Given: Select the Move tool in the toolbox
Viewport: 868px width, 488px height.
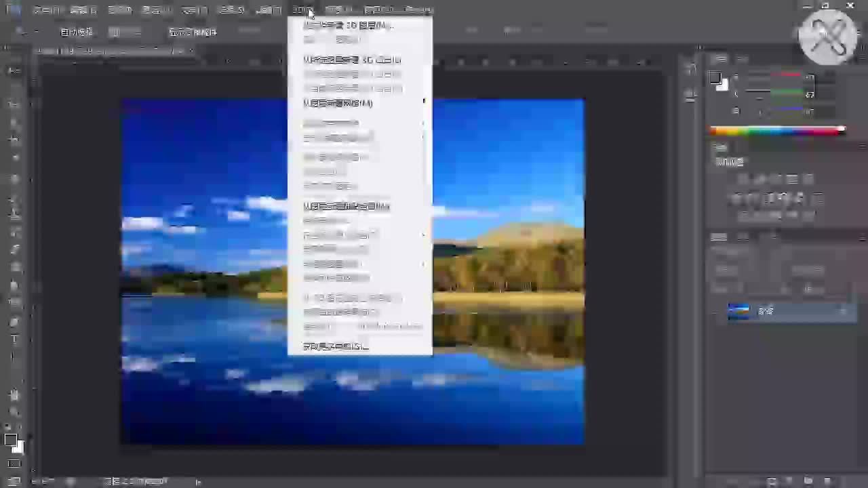Looking at the screenshot, I should pyautogui.click(x=14, y=70).
